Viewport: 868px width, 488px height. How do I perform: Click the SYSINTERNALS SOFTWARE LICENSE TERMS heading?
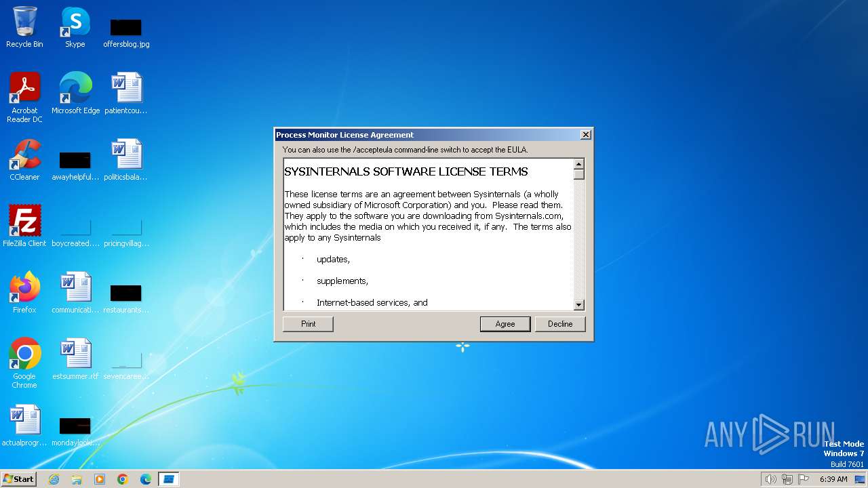[406, 171]
